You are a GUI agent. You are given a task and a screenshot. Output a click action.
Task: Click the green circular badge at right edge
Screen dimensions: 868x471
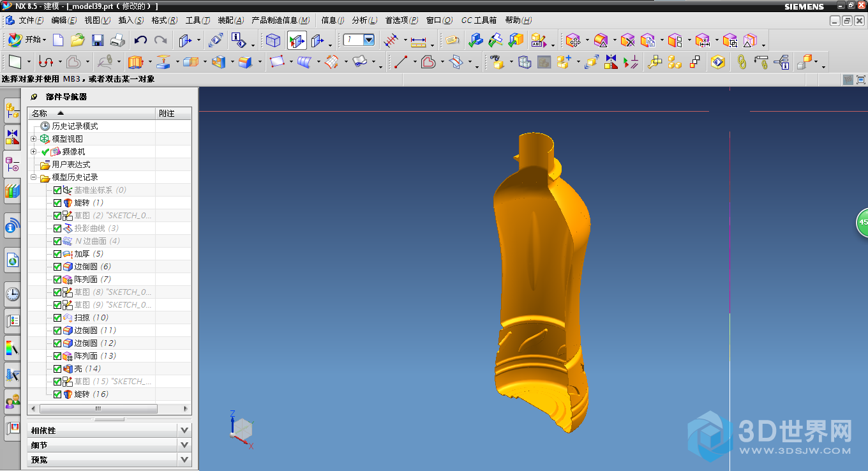(x=862, y=222)
